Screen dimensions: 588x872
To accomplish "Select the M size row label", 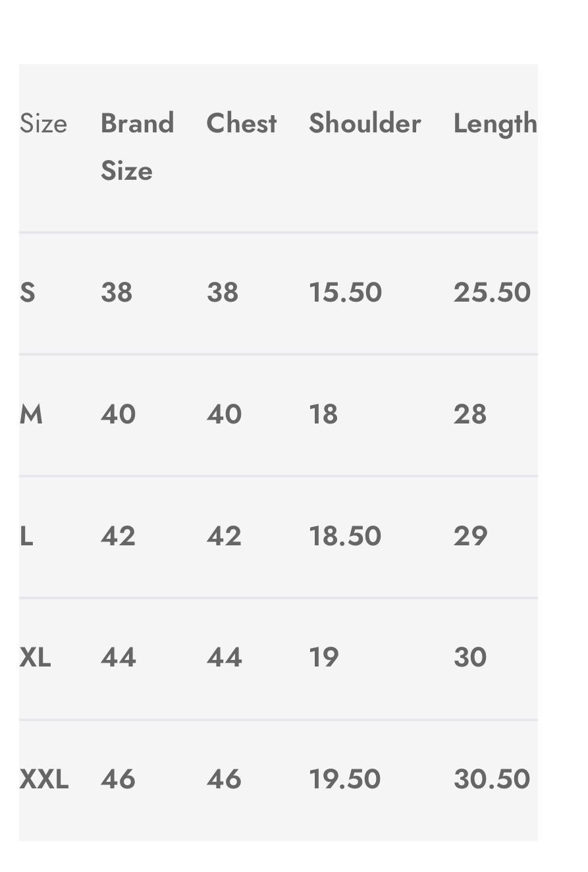I will click(31, 414).
